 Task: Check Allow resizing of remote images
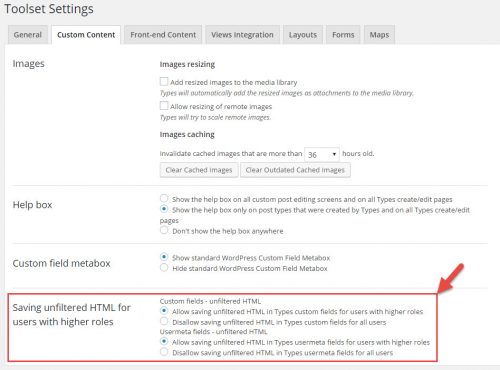[x=164, y=106]
